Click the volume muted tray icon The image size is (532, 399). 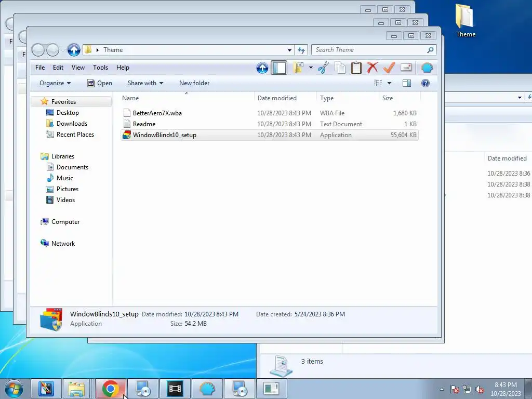pyautogui.click(x=480, y=390)
